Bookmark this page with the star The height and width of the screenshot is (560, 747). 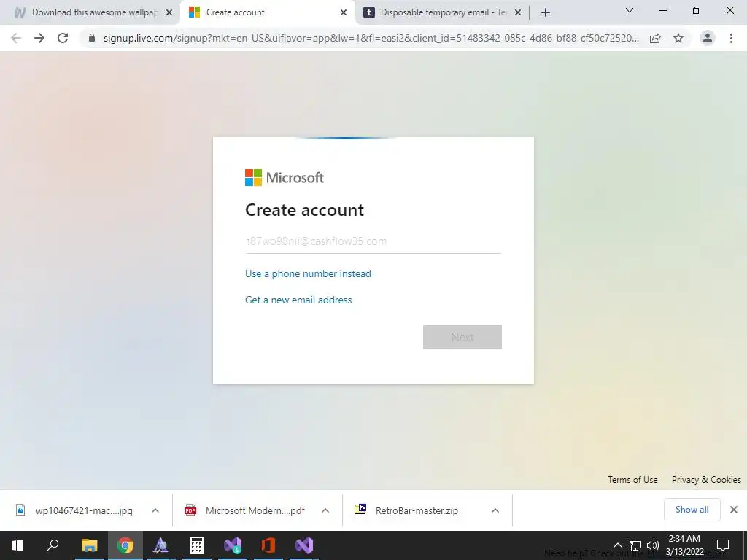click(678, 38)
